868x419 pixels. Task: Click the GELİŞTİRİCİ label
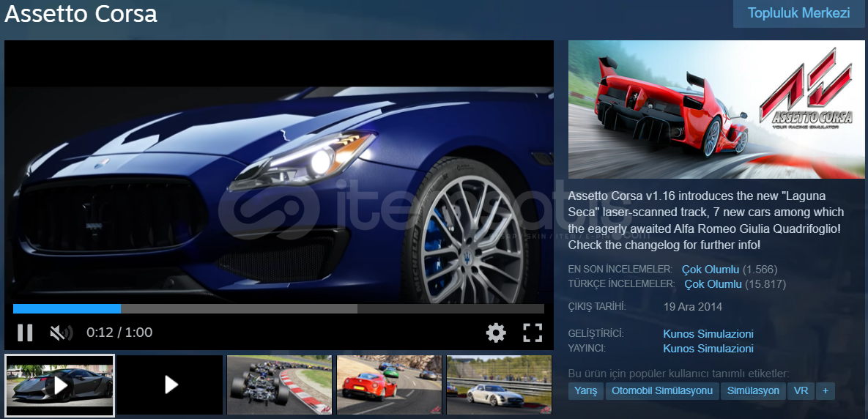(x=596, y=334)
